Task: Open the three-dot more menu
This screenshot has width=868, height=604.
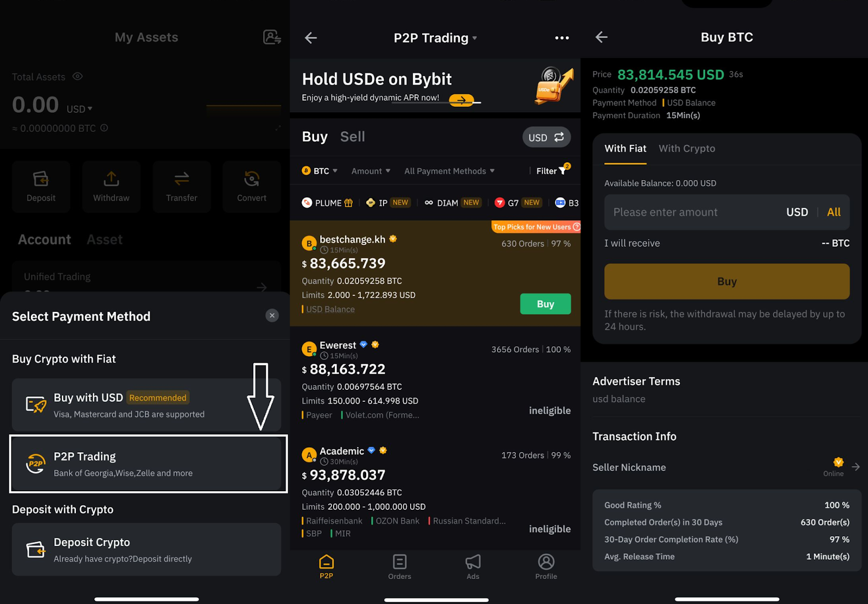Action: pyautogui.click(x=562, y=37)
